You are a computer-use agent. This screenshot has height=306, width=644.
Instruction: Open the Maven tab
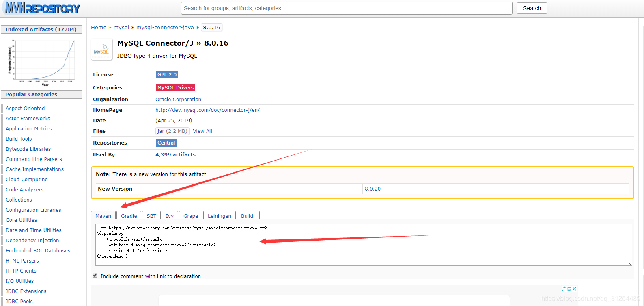tap(103, 216)
